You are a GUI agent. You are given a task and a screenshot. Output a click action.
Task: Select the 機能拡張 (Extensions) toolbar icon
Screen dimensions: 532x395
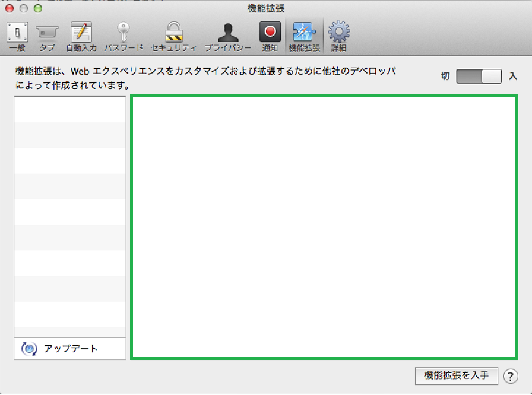(x=304, y=36)
